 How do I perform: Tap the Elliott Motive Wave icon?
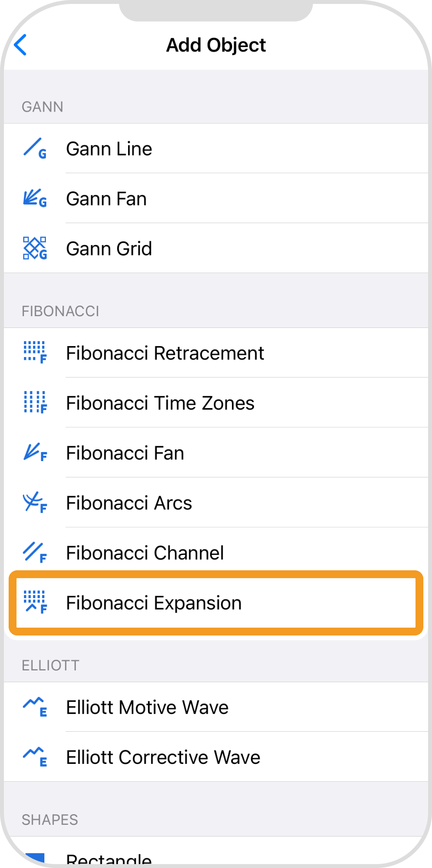pyautogui.click(x=35, y=707)
